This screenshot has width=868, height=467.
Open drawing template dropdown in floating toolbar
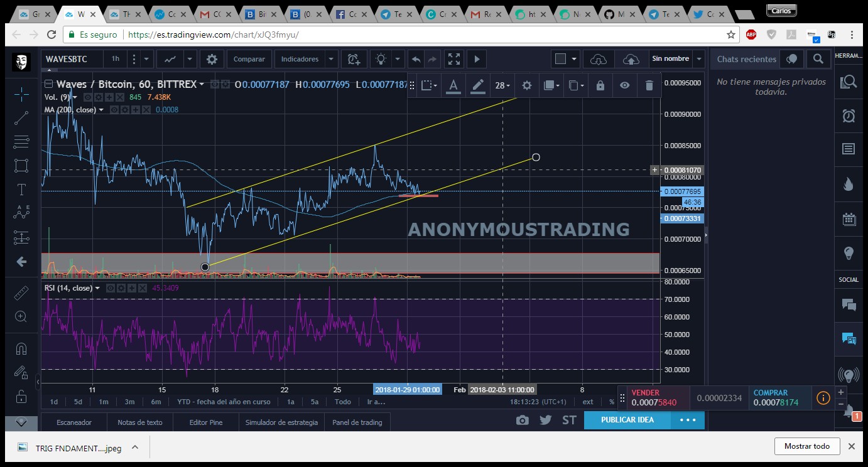click(x=429, y=85)
